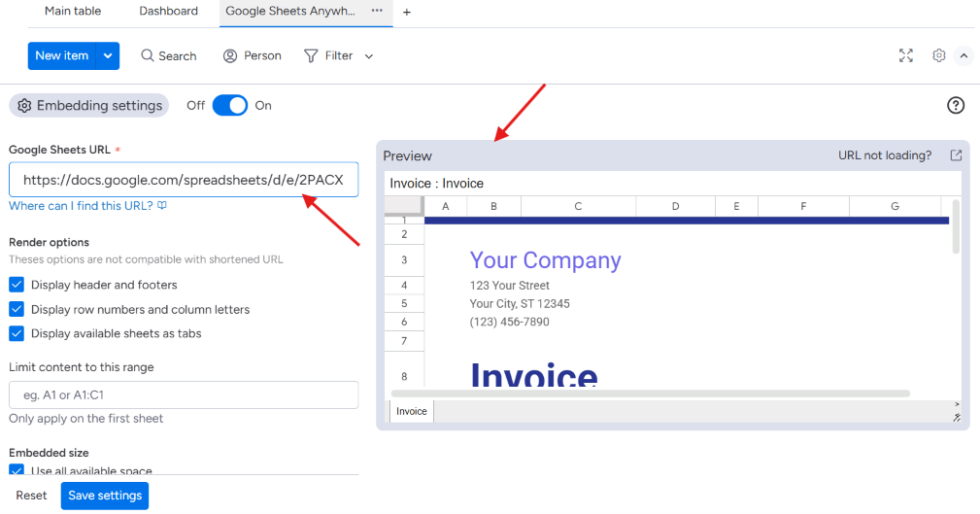
Task: Uncheck Display row numbers and column letters
Action: (x=17, y=310)
